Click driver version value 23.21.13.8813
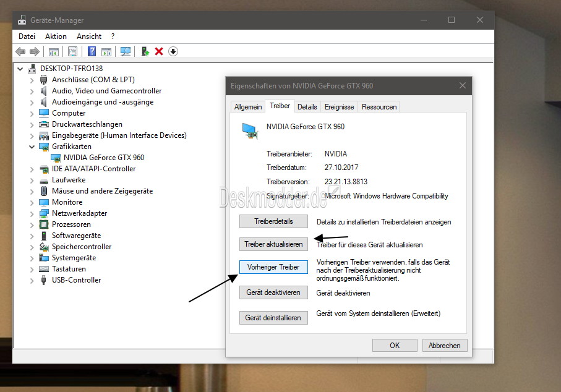 346,182
